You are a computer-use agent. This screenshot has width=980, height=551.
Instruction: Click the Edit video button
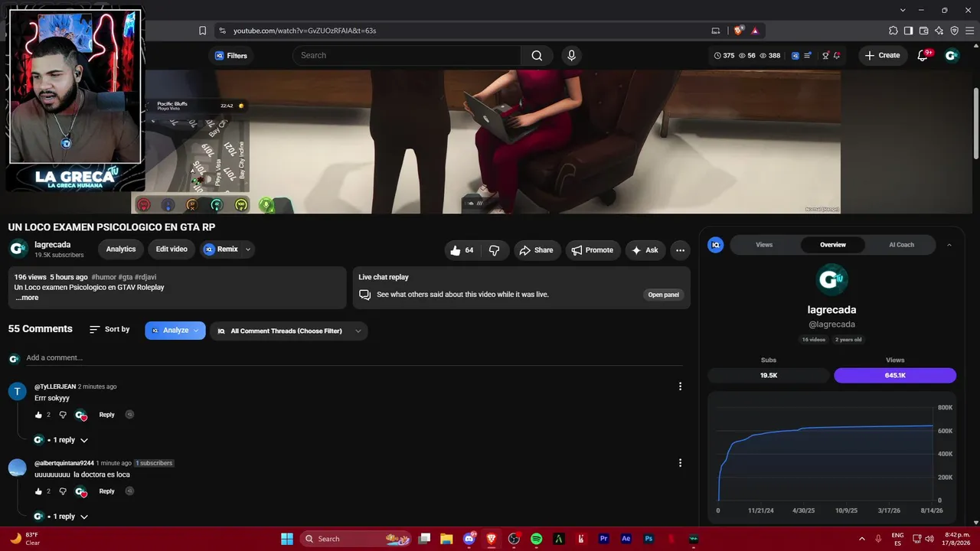171,249
